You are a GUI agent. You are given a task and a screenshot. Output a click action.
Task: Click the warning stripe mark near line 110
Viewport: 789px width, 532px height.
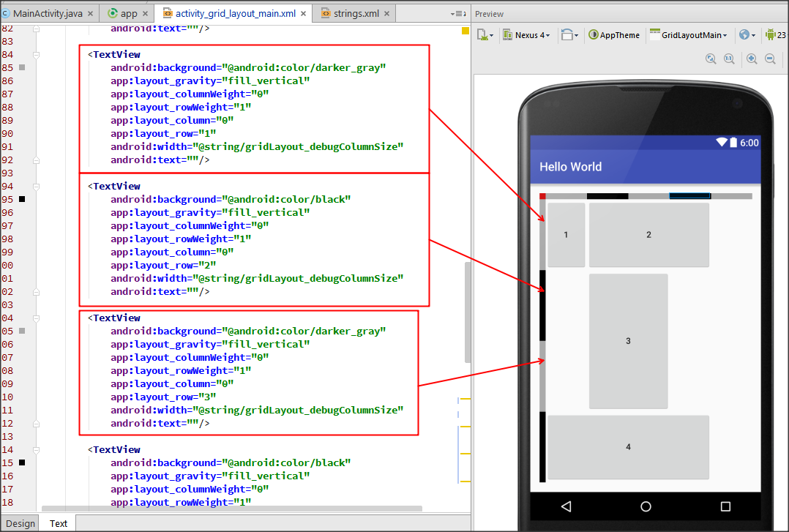[465, 399]
